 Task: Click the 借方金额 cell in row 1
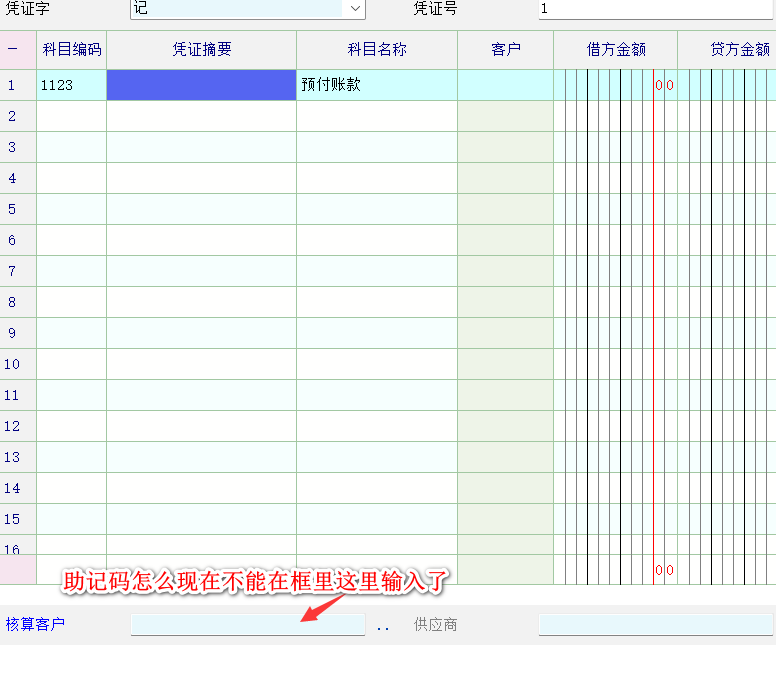(x=616, y=85)
